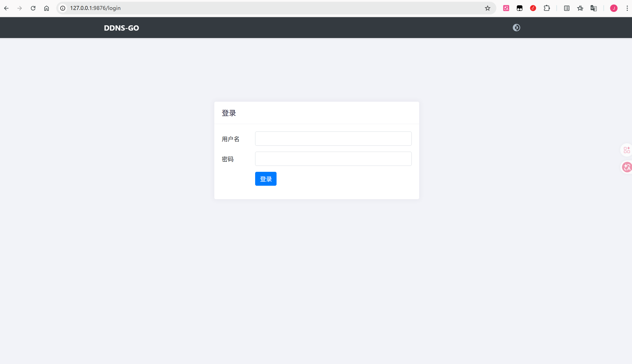The image size is (632, 364).
Task: Click the floating pink translate bubble
Action: pyautogui.click(x=627, y=167)
